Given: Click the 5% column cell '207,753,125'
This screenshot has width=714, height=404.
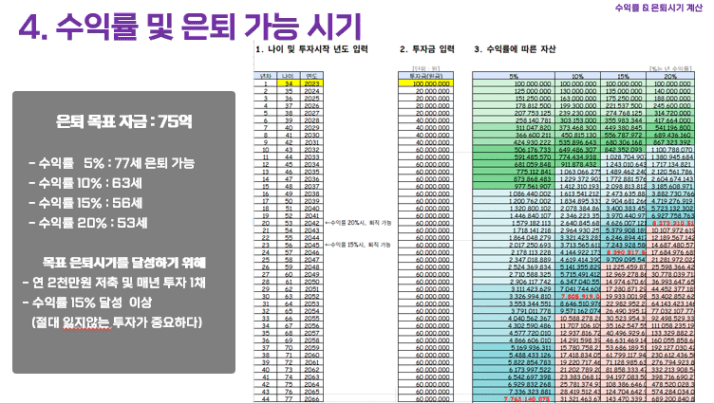Looking at the screenshot, I should tap(514, 113).
